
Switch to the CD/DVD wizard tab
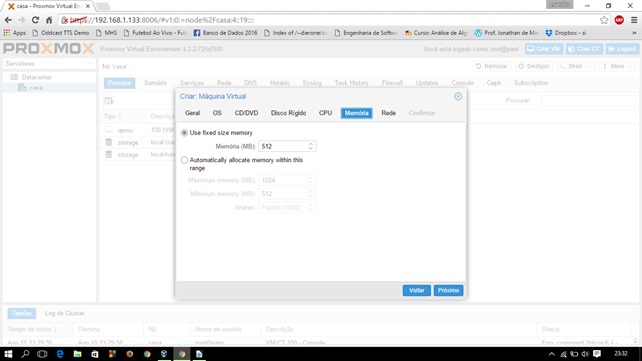pos(246,113)
